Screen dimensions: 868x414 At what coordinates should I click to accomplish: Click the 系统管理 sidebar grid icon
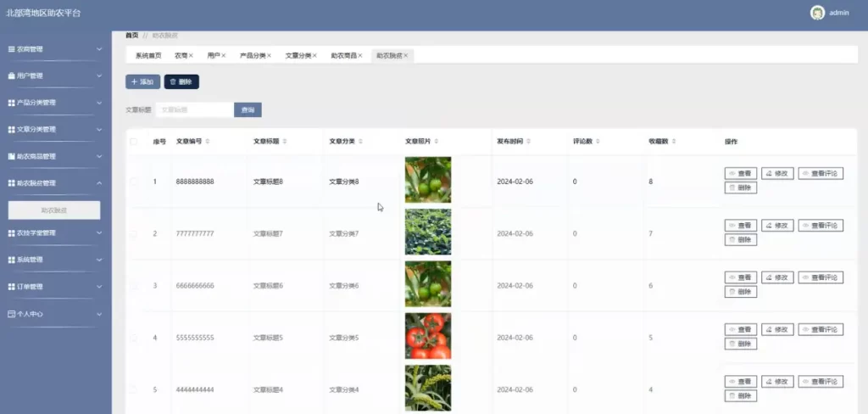[x=11, y=260]
